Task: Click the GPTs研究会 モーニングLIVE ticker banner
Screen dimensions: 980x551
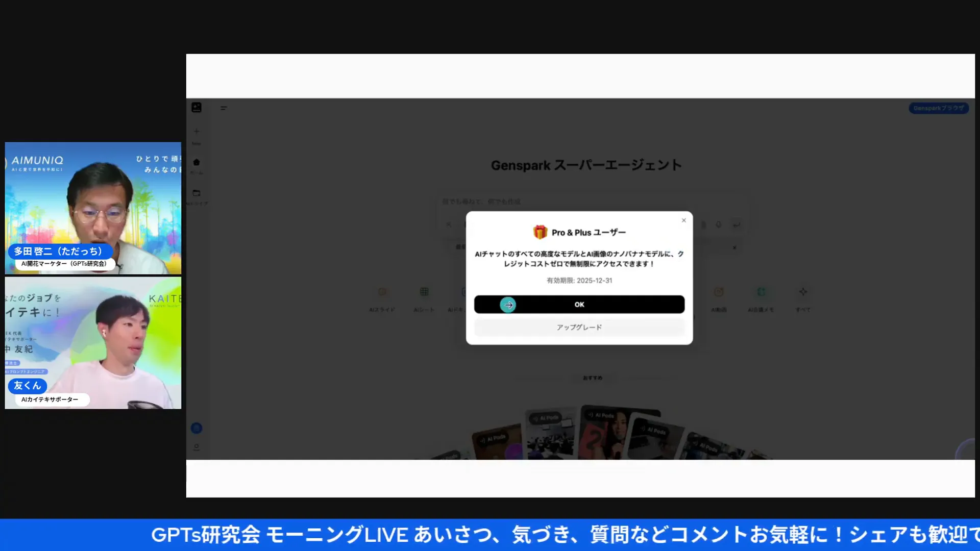Action: [x=490, y=535]
